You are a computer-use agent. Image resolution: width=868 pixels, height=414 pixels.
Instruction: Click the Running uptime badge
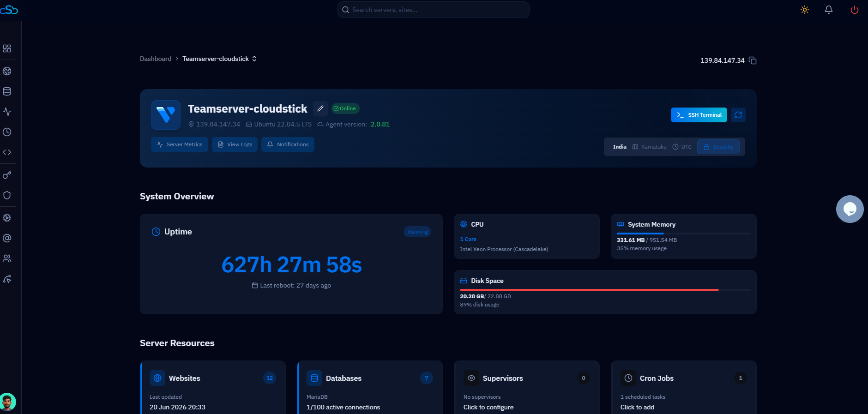(417, 232)
